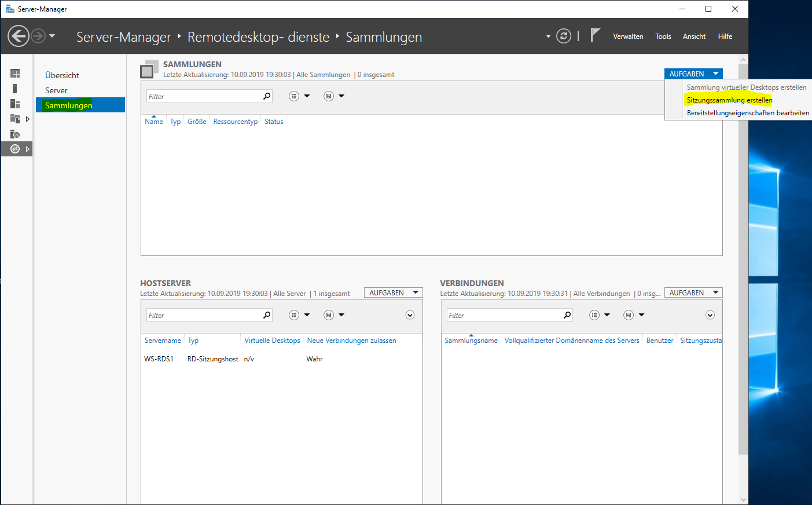The height and width of the screenshot is (505, 812).
Task: Sort Hostserver by Servername column
Action: 163,340
